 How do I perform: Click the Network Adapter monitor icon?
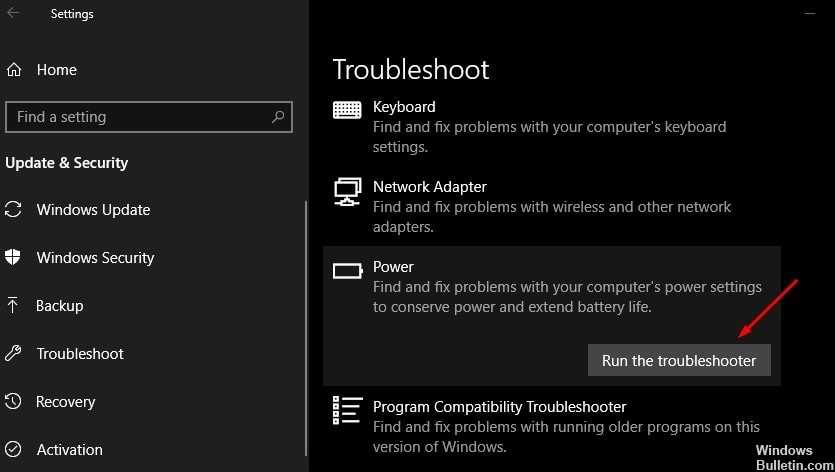pos(347,190)
